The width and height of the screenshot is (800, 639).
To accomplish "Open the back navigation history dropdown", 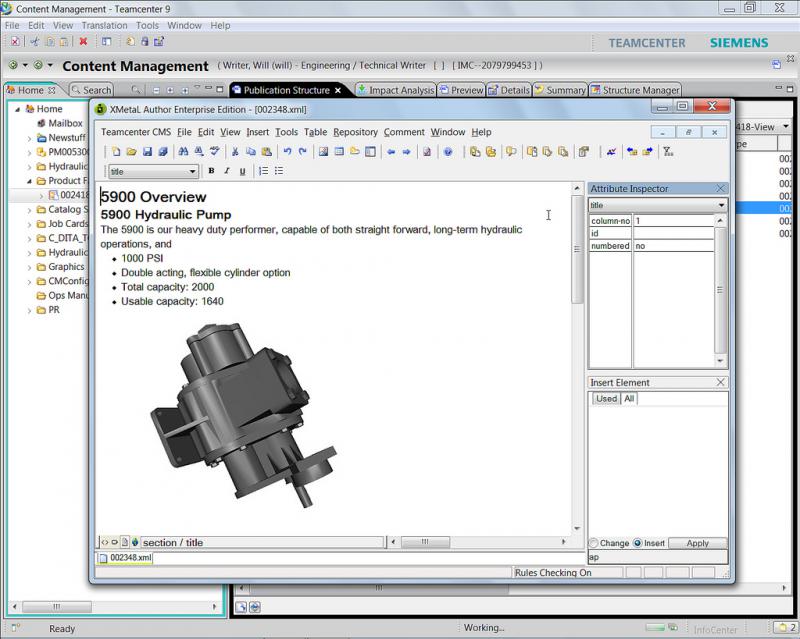I will 24,65.
